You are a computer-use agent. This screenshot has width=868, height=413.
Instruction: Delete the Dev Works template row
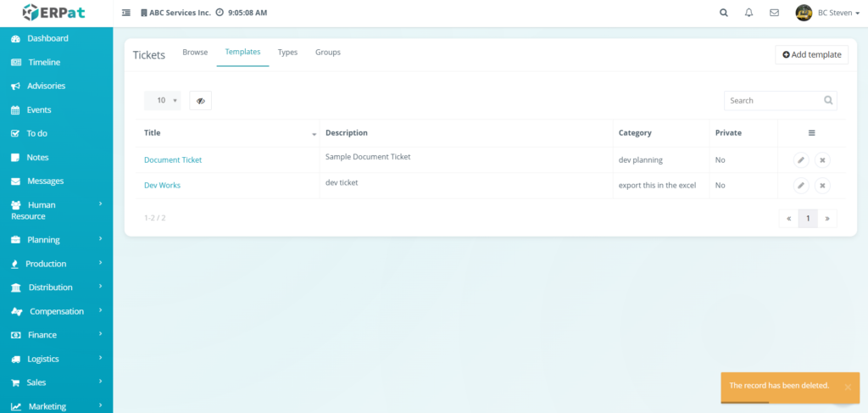(x=822, y=186)
